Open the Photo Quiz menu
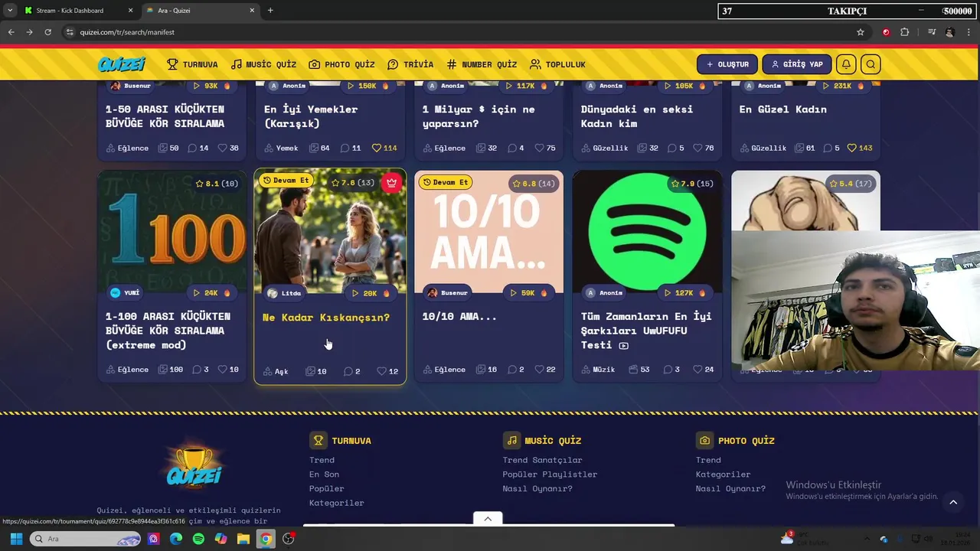Screen dimensions: 980x551 click(341, 64)
